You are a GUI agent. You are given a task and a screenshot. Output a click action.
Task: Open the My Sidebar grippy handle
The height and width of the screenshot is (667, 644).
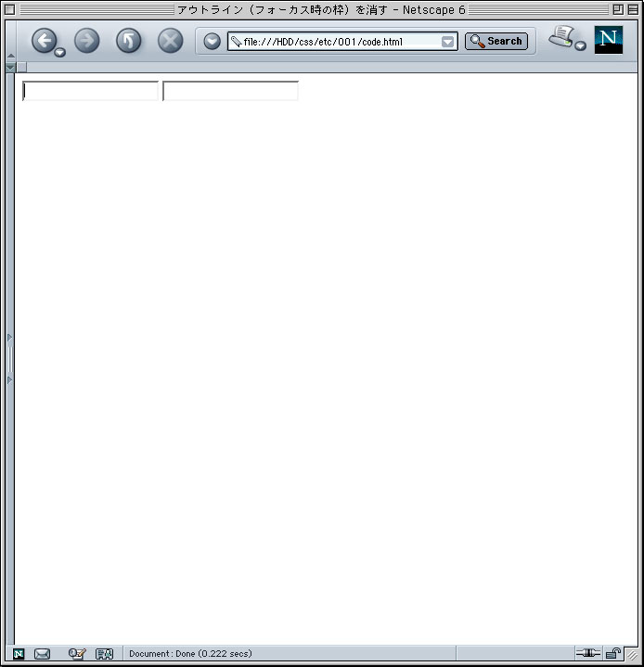pyautogui.click(x=10, y=359)
